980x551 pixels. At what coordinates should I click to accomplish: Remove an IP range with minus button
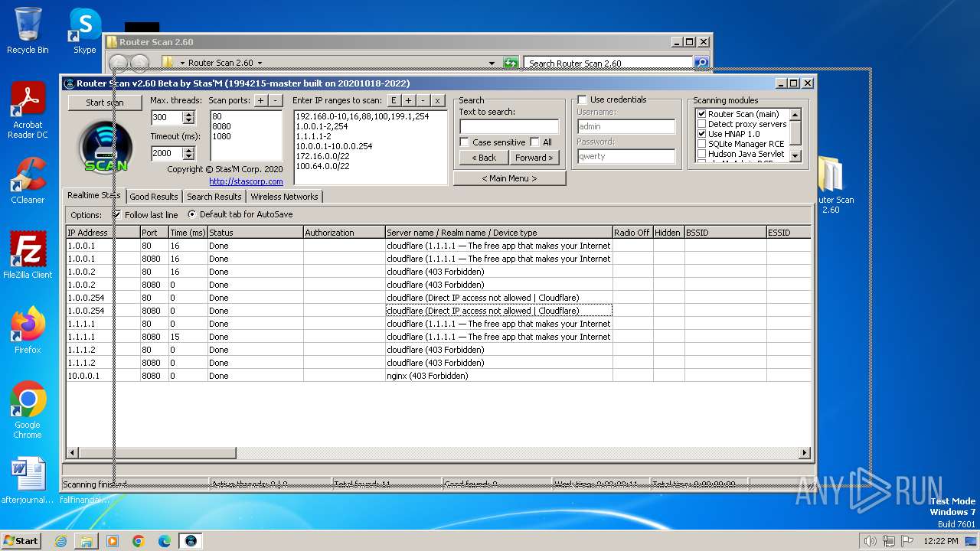(x=423, y=100)
